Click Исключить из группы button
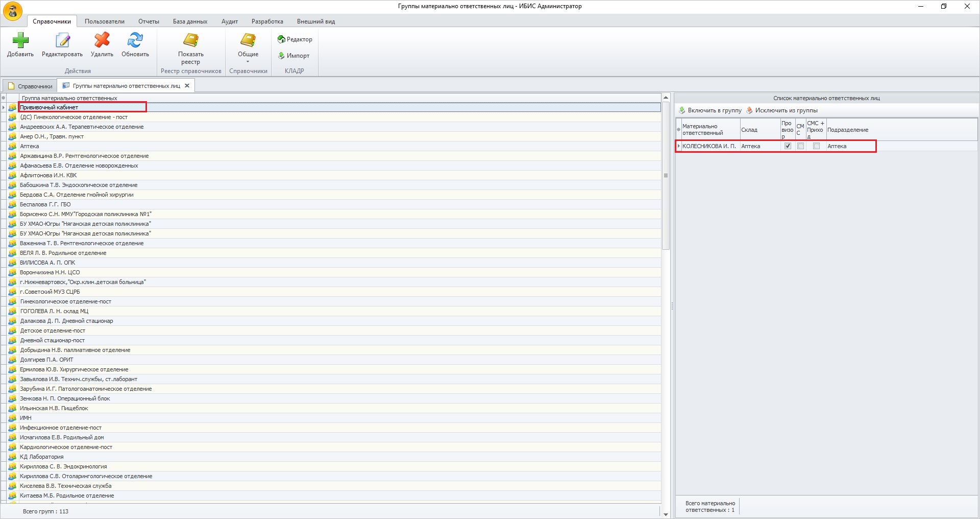Viewport: 980px width, 519px height. point(782,110)
